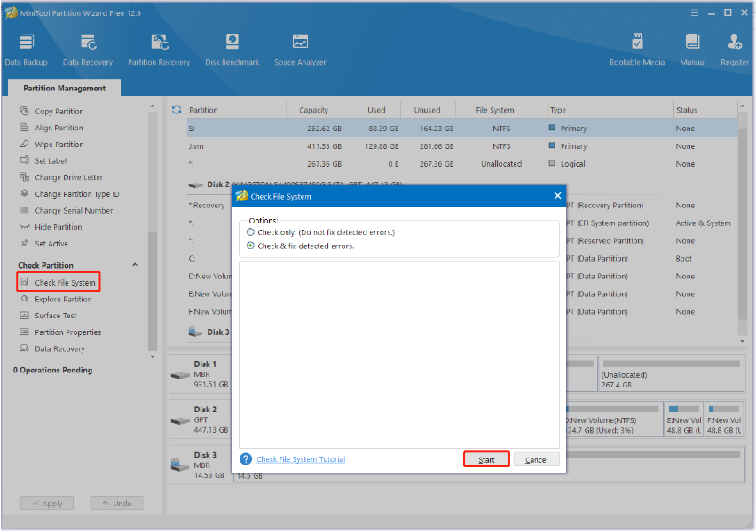Select the C: partition row
This screenshot has height=532, width=756.
tap(192, 258)
